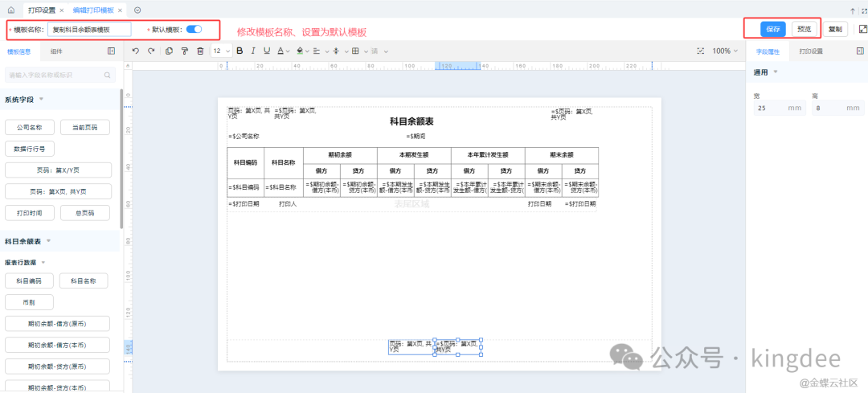Click the blue 保存 button
This screenshot has width=868, height=393.
pos(773,29)
